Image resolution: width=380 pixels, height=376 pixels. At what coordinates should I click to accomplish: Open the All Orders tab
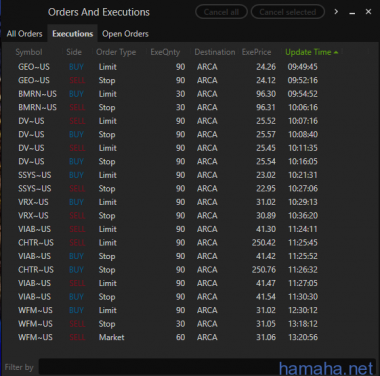pos(24,34)
